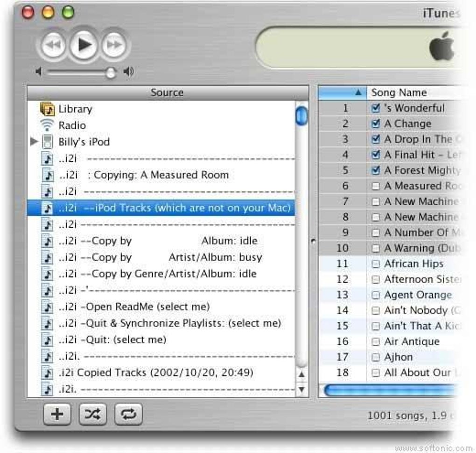Click the Source list scrollbar thumb

pos(301,116)
